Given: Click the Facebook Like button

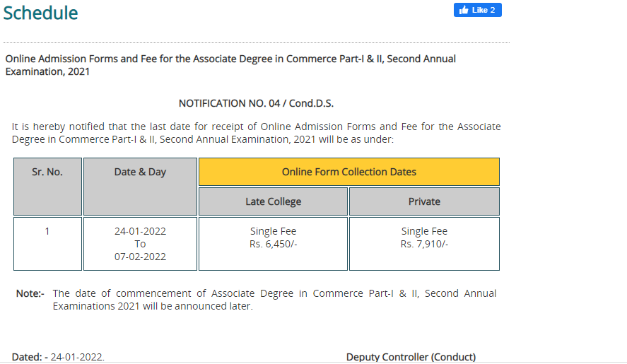Looking at the screenshot, I should coord(477,10).
